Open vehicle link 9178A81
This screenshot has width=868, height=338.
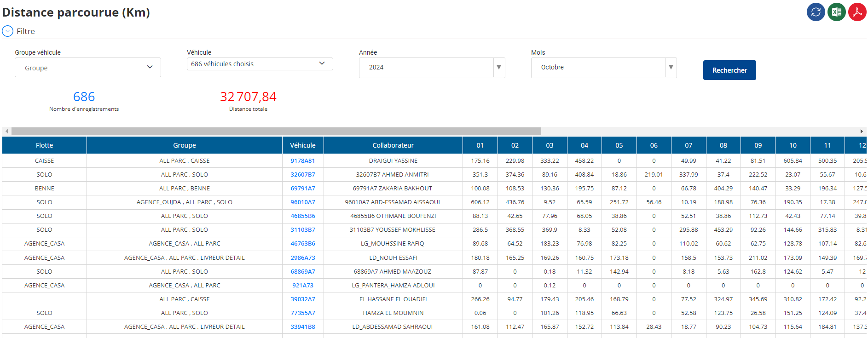[303, 161]
